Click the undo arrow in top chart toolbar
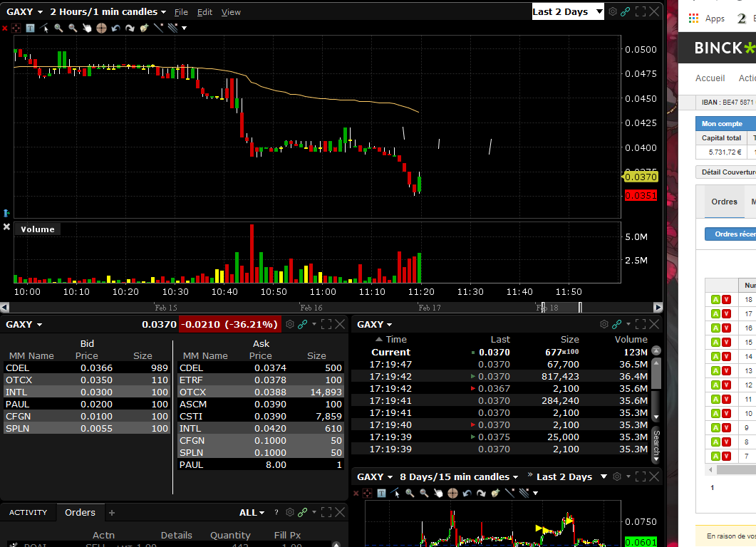Screen dimensions: 756x547 [x=115, y=28]
